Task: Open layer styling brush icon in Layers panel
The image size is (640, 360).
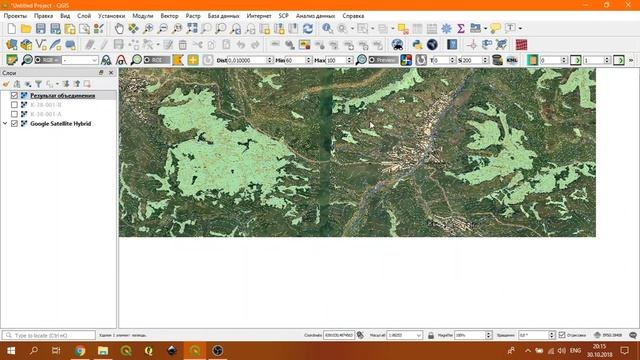Action: point(6,84)
